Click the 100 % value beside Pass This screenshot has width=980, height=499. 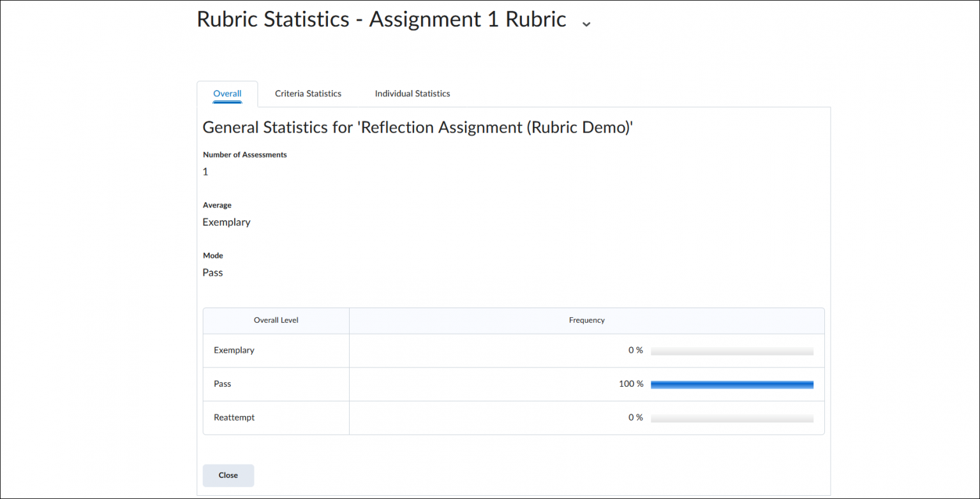tap(629, 384)
